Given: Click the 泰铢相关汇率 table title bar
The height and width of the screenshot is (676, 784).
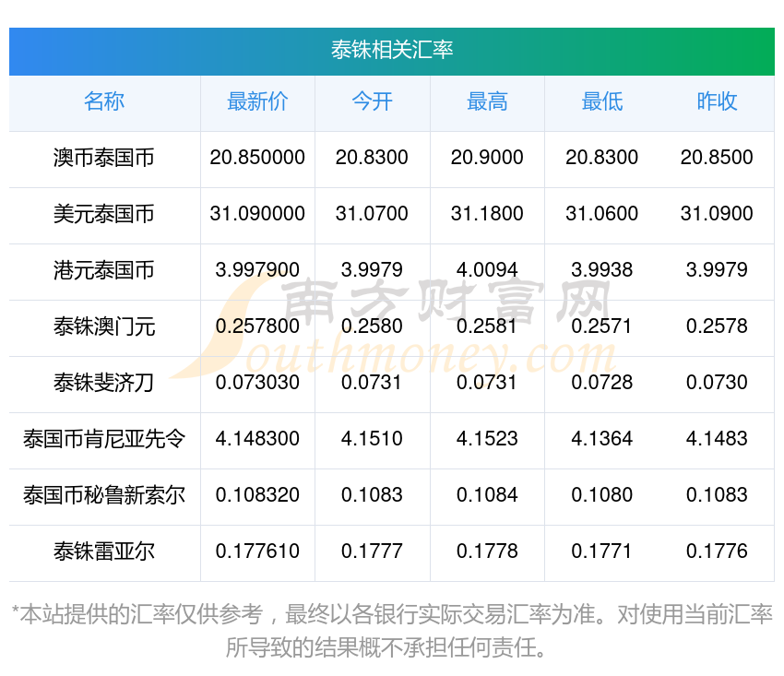Looking at the screenshot, I should tap(392, 51).
